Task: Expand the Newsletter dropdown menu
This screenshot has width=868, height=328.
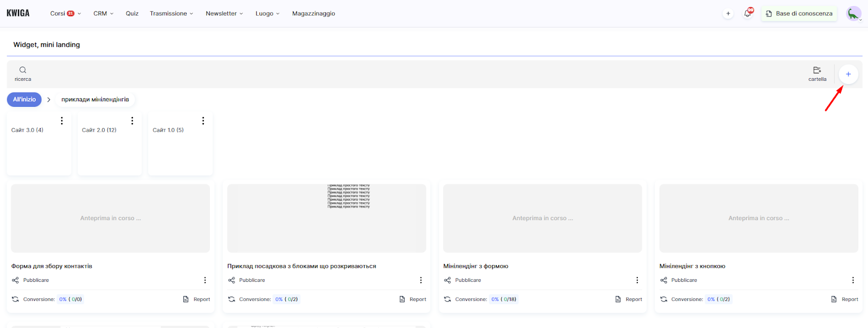Action: tap(224, 14)
